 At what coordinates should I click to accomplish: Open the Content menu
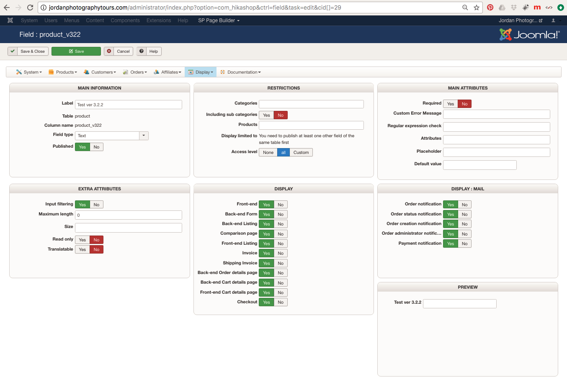click(x=95, y=20)
